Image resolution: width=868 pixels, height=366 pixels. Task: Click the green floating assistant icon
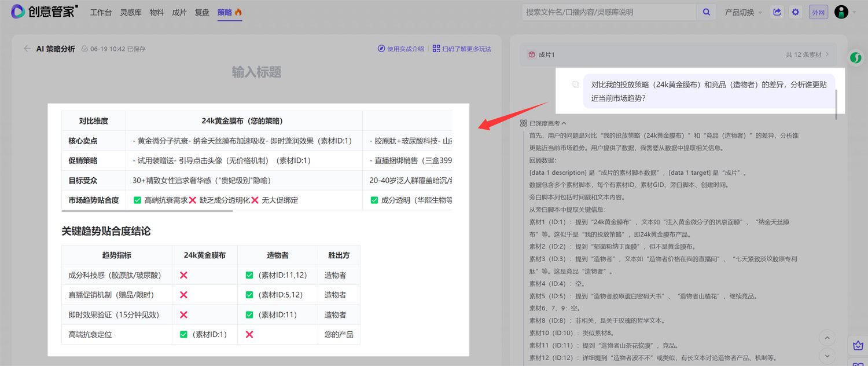[x=856, y=58]
